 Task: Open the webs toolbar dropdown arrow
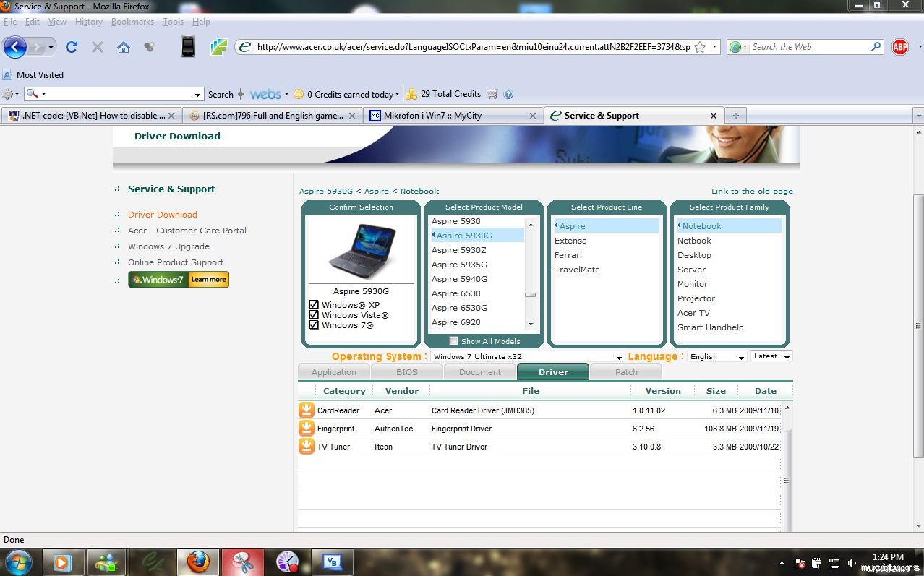point(286,95)
